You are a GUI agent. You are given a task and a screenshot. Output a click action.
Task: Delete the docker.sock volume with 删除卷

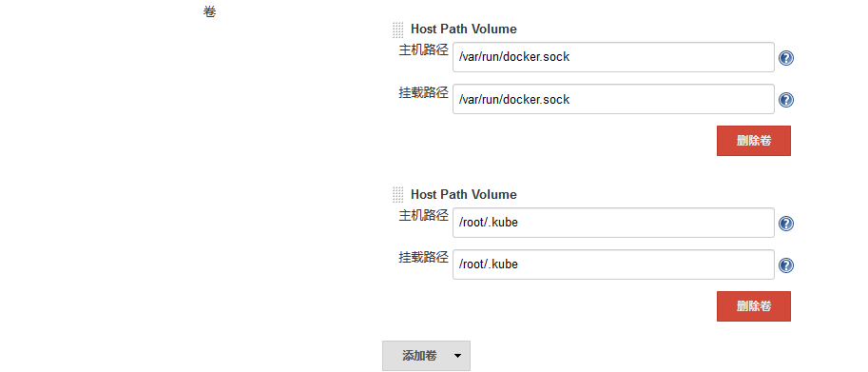[x=753, y=141]
